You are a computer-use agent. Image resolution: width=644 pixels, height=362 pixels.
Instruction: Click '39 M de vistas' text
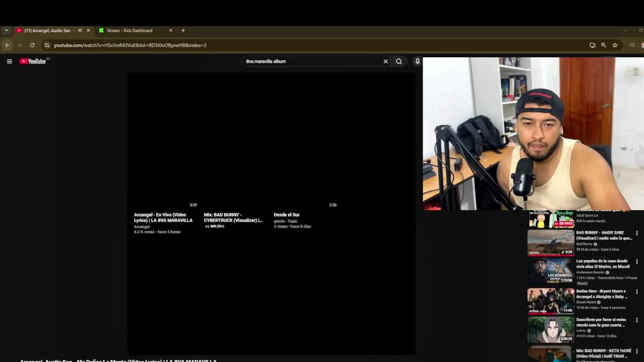coord(587,249)
